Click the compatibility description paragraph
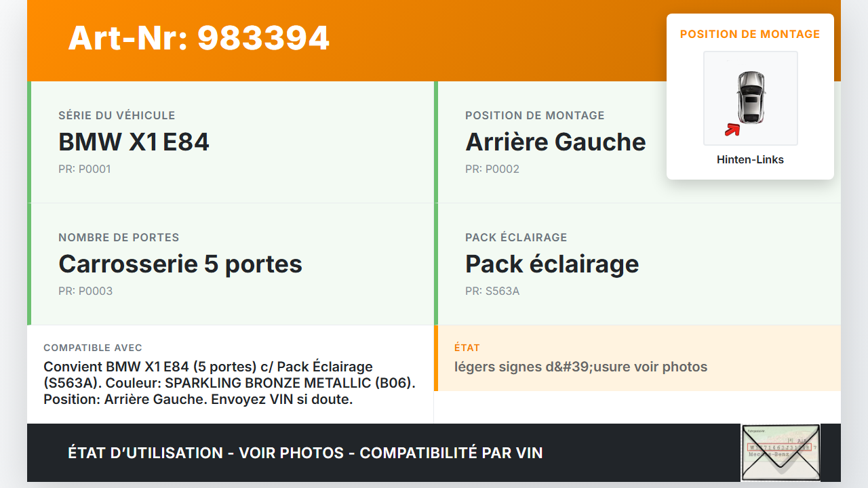Screen dimensions: 868x488 [229, 383]
